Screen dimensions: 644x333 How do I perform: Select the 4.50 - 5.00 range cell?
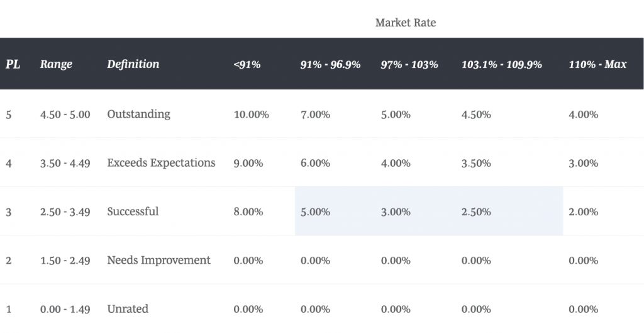[x=65, y=115]
